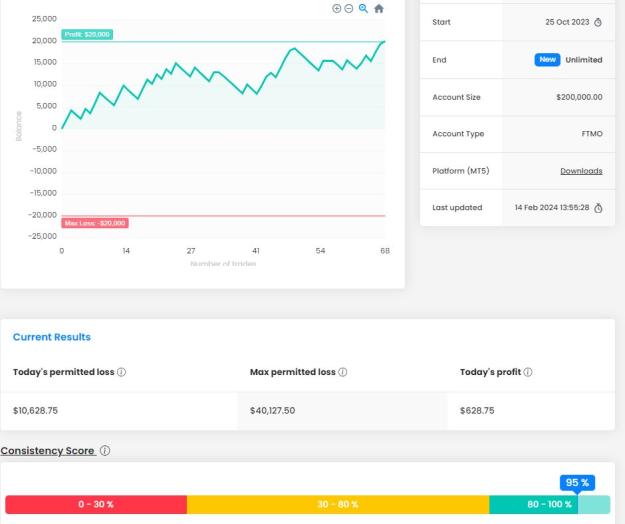Click the Last updated label
625x524 pixels.
pos(457,208)
